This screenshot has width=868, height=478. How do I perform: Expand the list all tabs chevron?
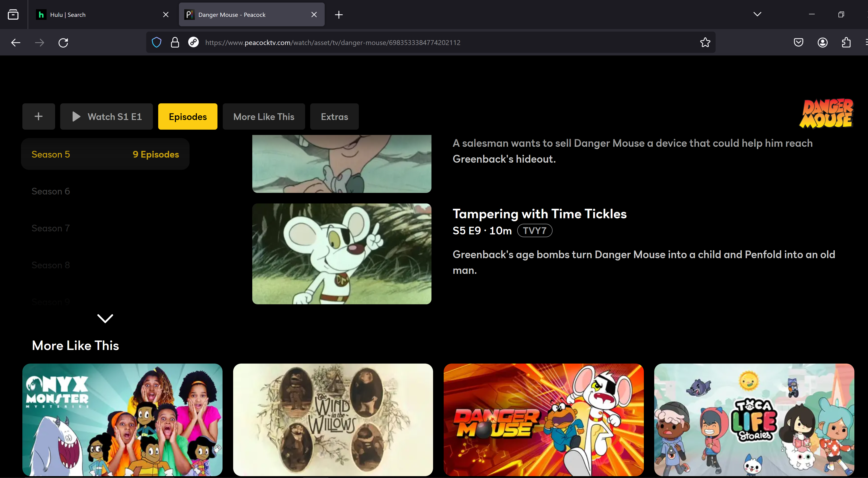click(x=757, y=14)
